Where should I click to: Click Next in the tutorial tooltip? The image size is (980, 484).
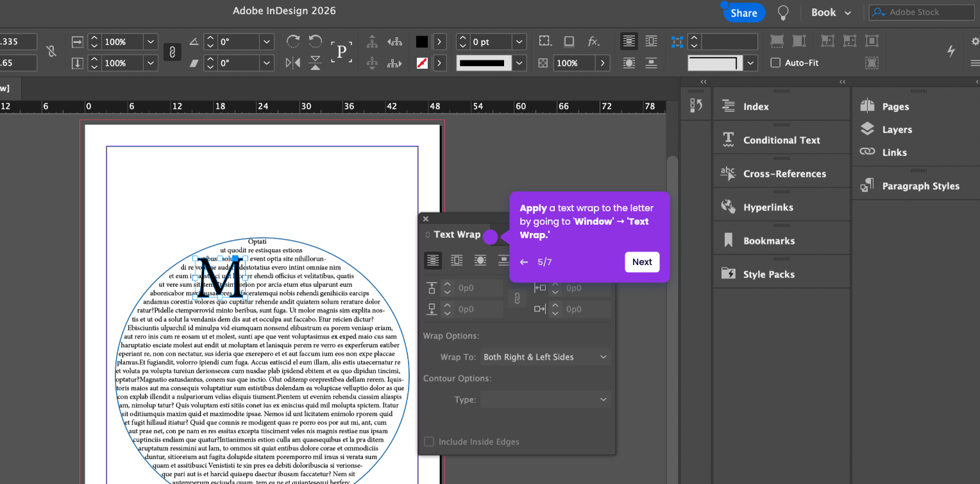pos(642,262)
